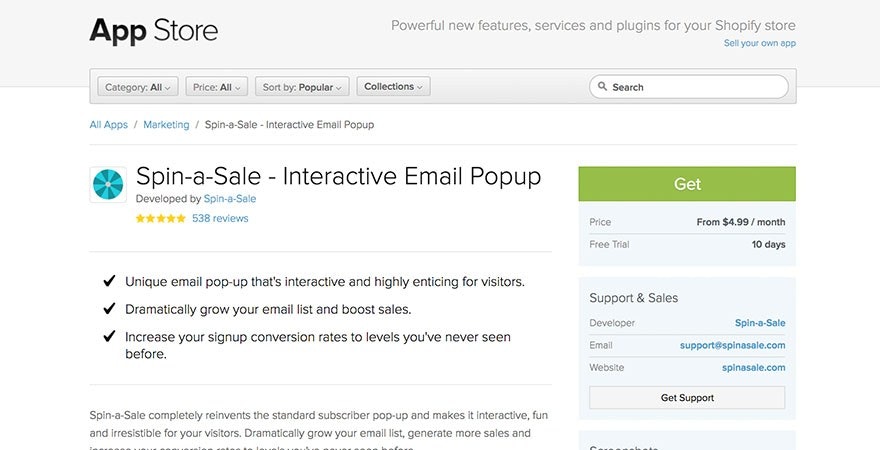
Task: Follow the Sell your own app link
Action: pos(760,43)
